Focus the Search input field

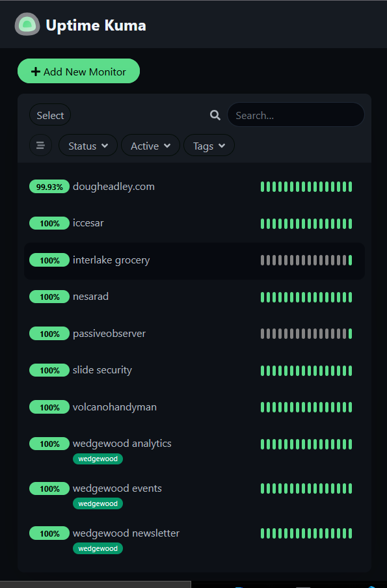[x=296, y=114]
